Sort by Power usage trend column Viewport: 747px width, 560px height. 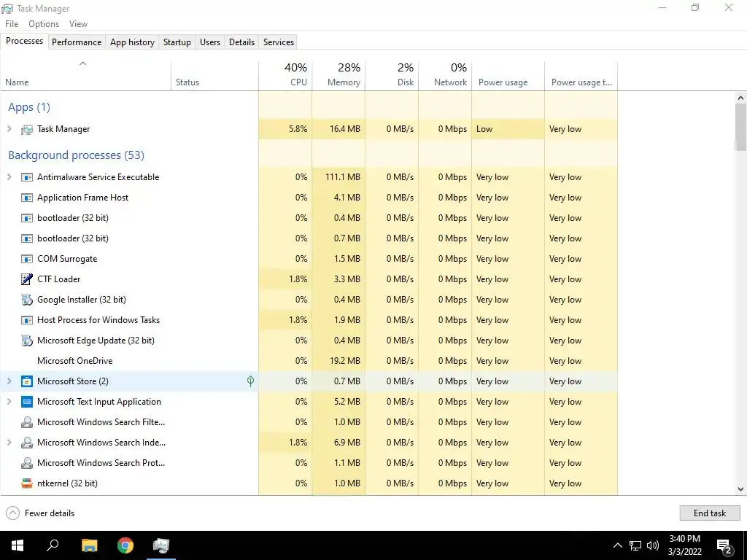tap(581, 76)
